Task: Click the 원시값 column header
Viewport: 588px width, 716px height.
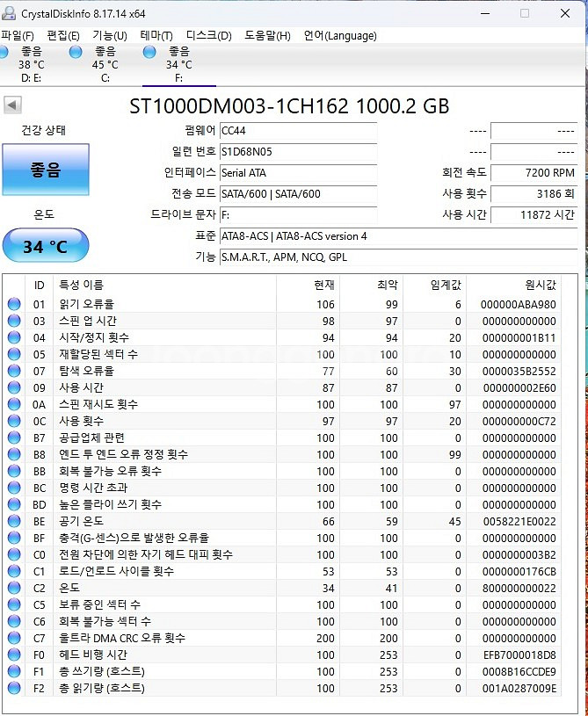Action: [514, 285]
